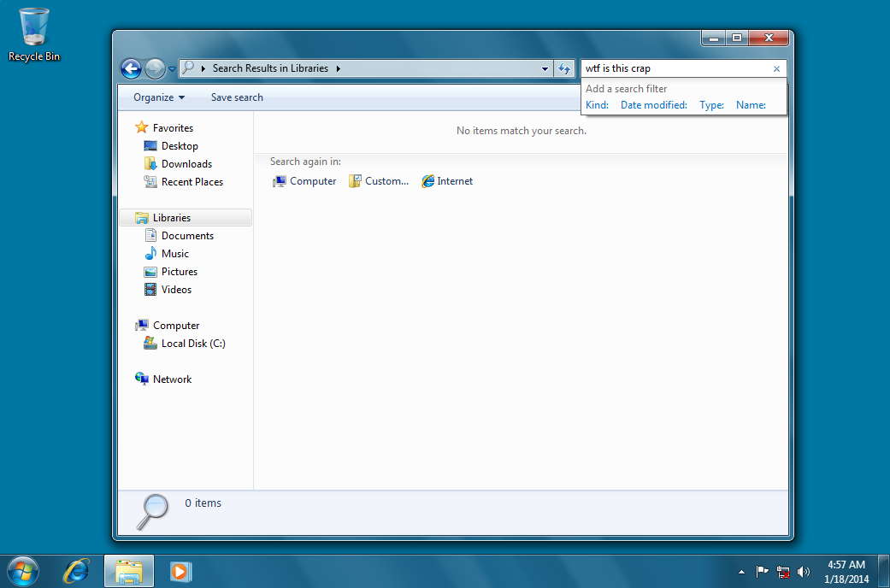Minimize the Explorer window
Viewport: 890px width, 588px height.
coord(714,38)
